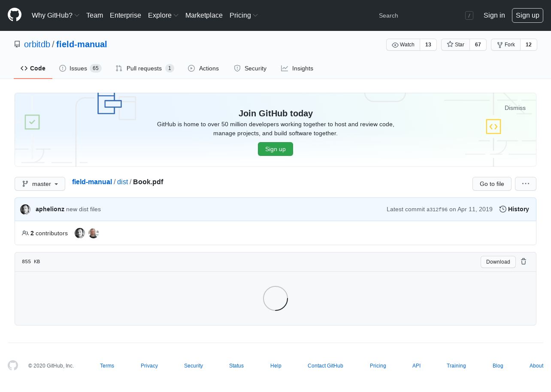This screenshot has height=392, width=551.
Task: Select the Code tab
Action: click(33, 68)
